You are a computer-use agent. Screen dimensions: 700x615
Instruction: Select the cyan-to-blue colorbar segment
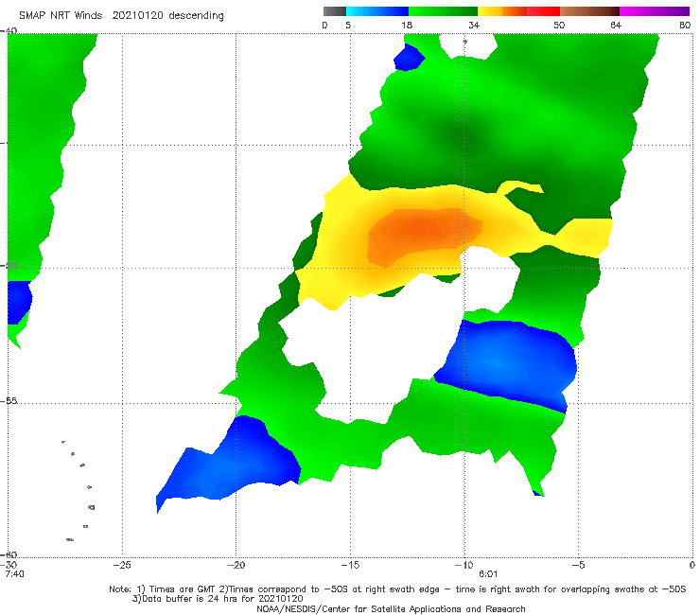pos(377,11)
